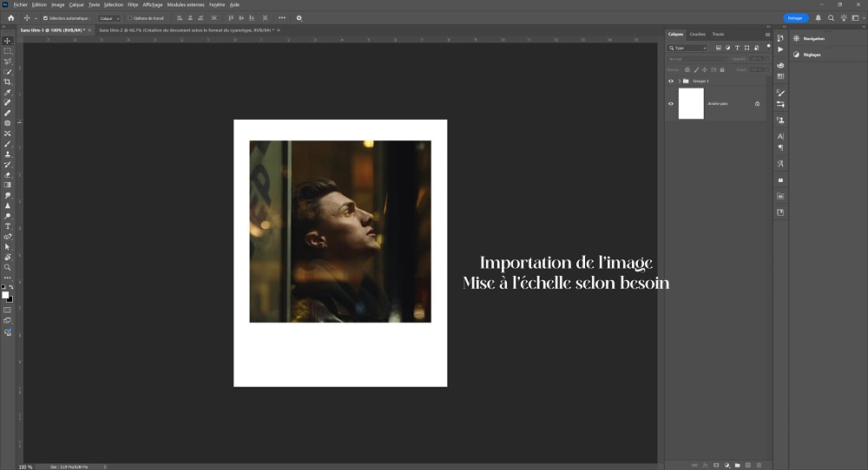Toggle lock all padlock in Verrou row
Viewport: 868px width, 470px height.
click(x=722, y=69)
